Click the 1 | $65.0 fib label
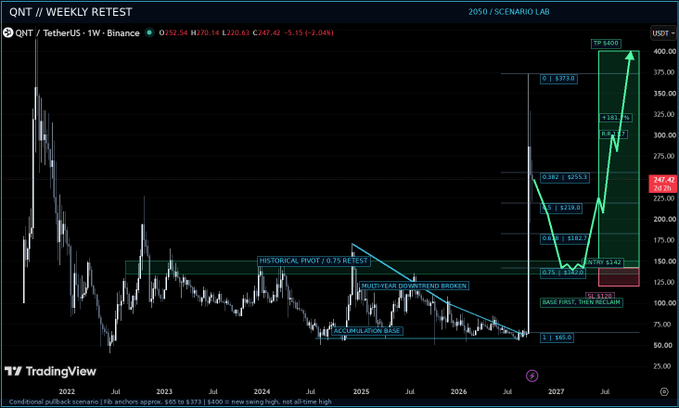This screenshot has height=408, width=679. click(557, 337)
